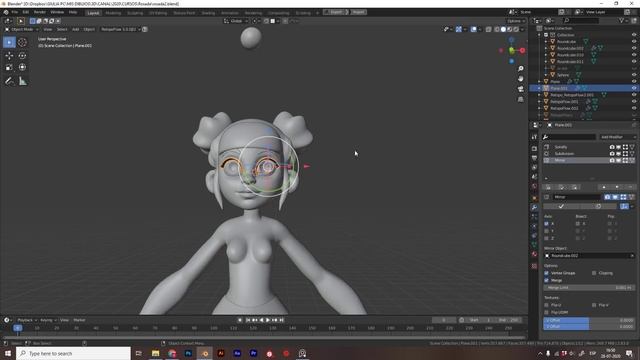Image resolution: width=640 pixels, height=360 pixels.
Task: Hide the Sphere object eye icon
Action: 634,75
